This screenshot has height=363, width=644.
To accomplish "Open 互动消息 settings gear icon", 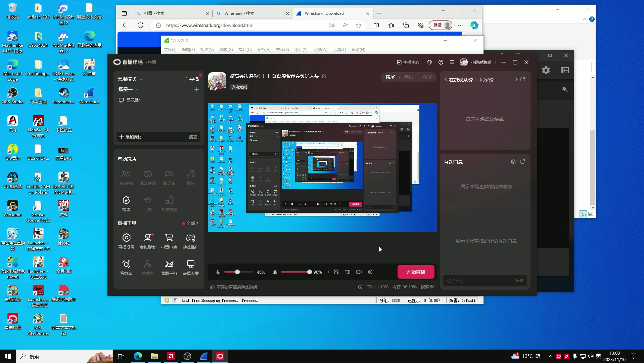I will pos(513,162).
